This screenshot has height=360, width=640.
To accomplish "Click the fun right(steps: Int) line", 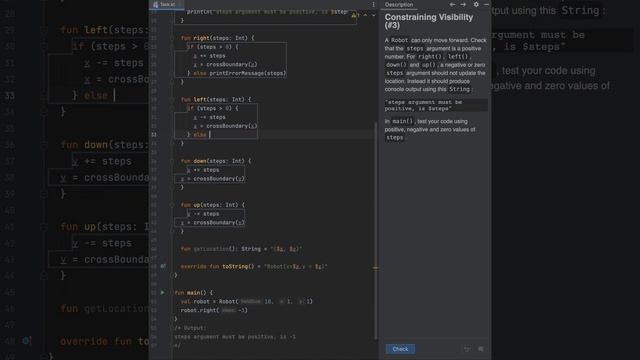I will (x=218, y=38).
